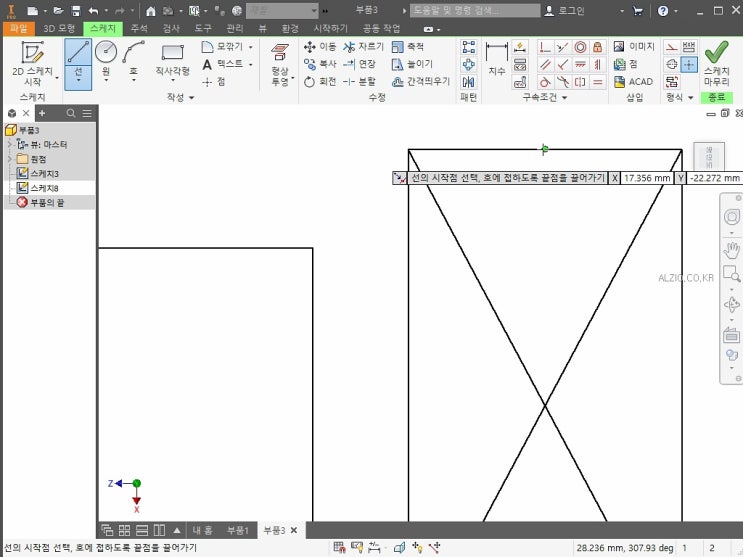Open the Circle (원) tool dropdown arrow
Image resolution: width=743 pixels, height=557 pixels.
click(106, 80)
